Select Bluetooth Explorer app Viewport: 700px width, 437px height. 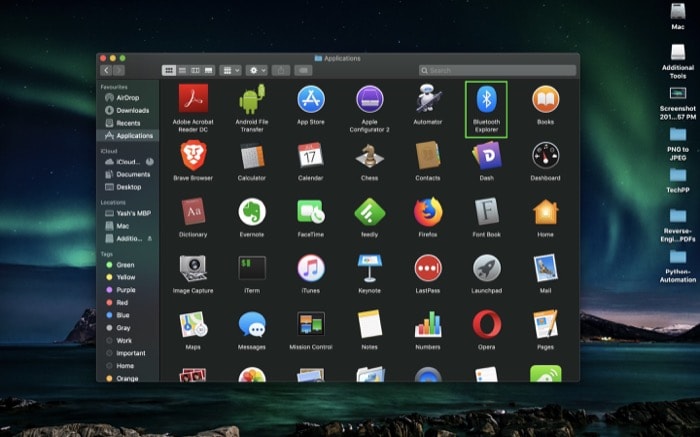pyautogui.click(x=486, y=99)
